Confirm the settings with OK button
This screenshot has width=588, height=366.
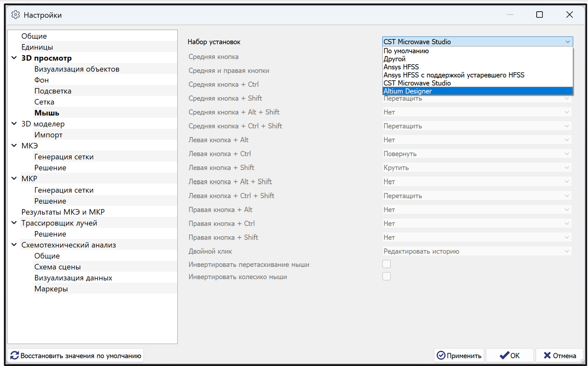coord(510,355)
